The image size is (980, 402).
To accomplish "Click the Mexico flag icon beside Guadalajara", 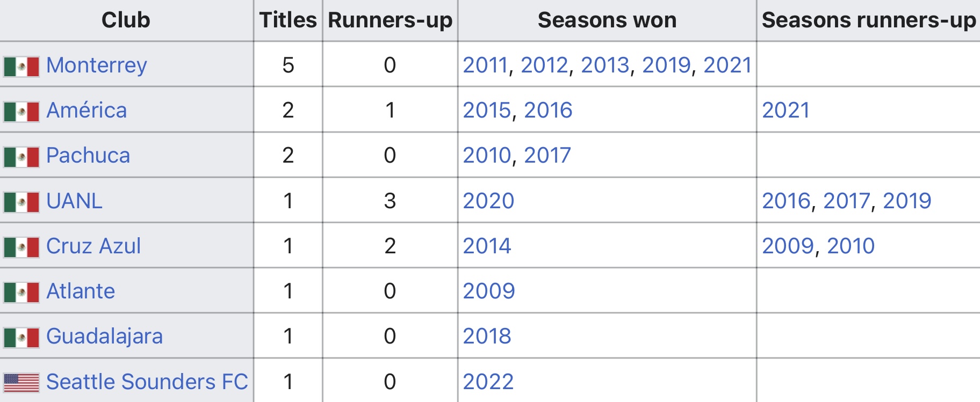I will (x=21, y=338).
